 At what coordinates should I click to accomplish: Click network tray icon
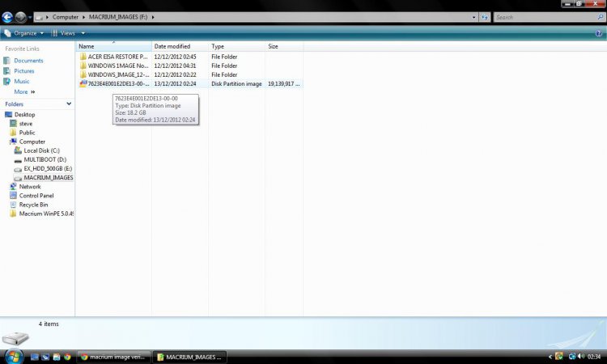pyautogui.click(x=571, y=356)
